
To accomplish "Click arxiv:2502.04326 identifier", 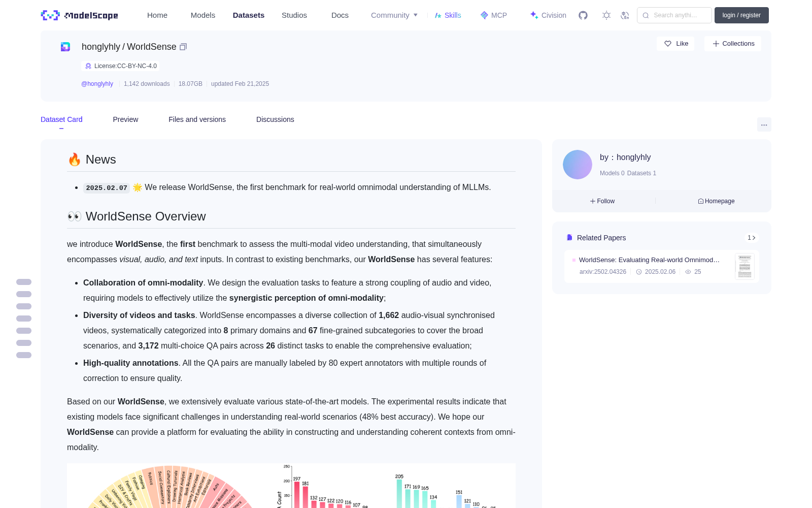I will pyautogui.click(x=603, y=272).
